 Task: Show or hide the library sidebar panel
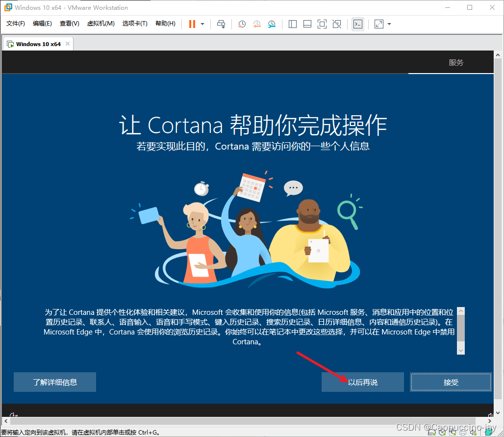click(293, 24)
